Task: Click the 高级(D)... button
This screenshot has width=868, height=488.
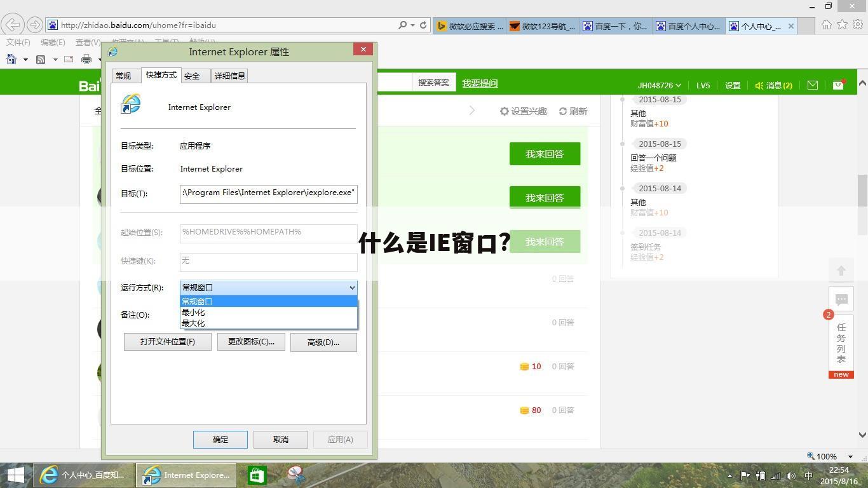Action: click(x=323, y=342)
